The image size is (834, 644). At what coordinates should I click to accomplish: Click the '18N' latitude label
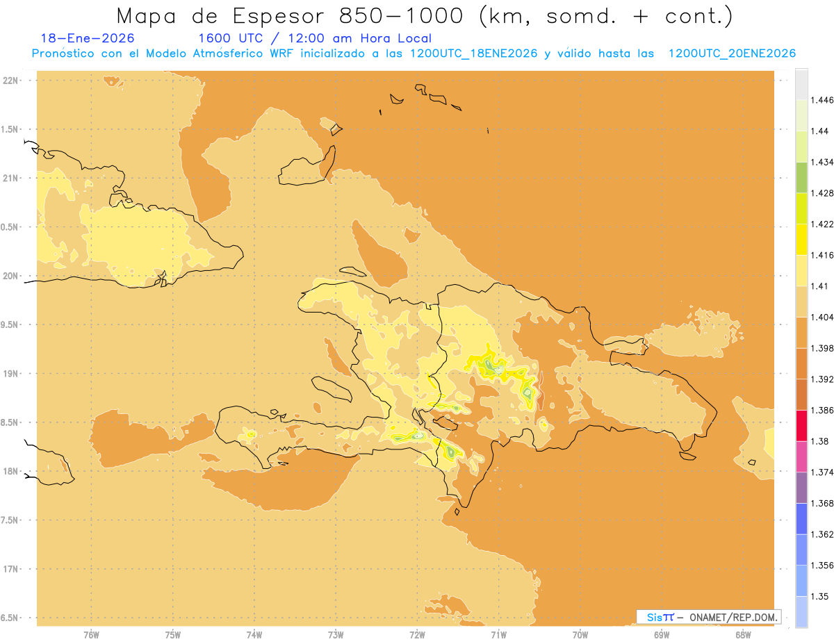coord(10,471)
